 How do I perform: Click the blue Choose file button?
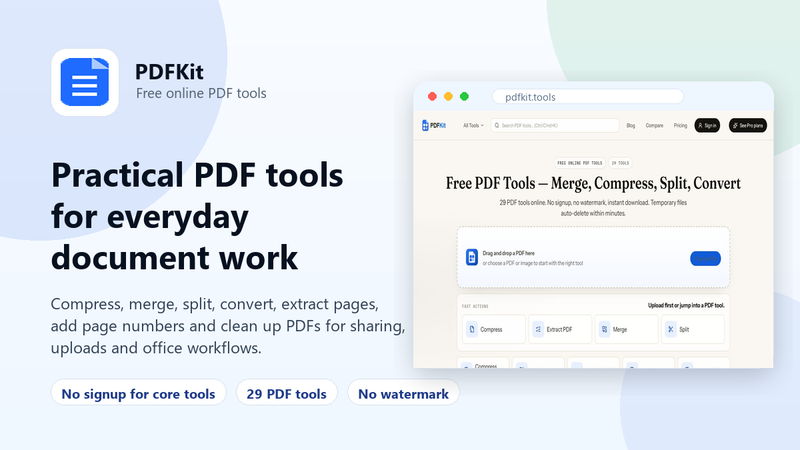pyautogui.click(x=706, y=259)
